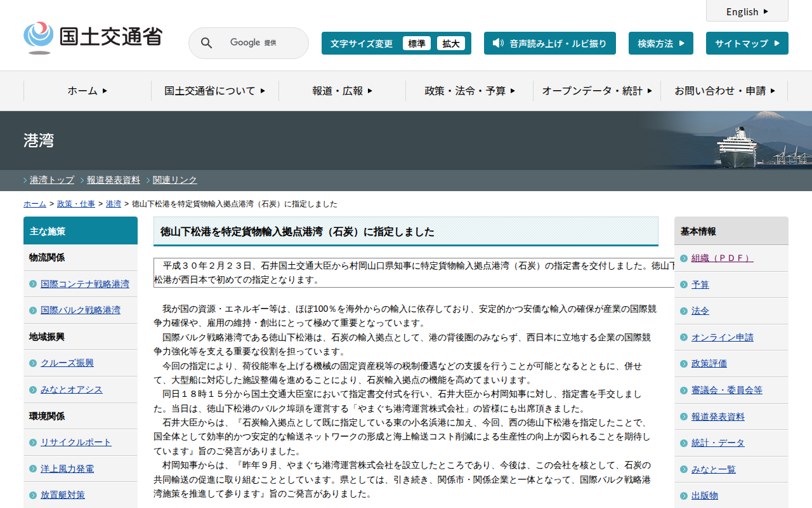Screen dimensions: 812x508
Task: Expand the 政策・法令・予算 menu
Action: [469, 91]
